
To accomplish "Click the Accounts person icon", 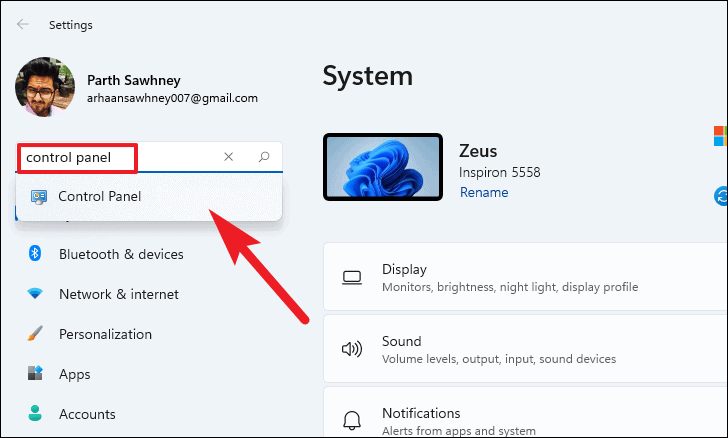I will [35, 413].
